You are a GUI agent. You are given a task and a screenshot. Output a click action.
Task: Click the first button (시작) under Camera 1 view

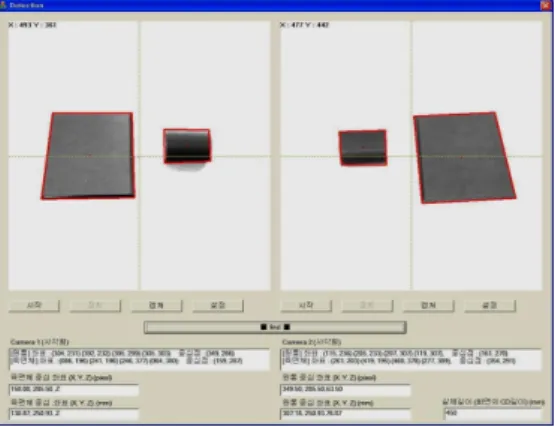[34, 305]
